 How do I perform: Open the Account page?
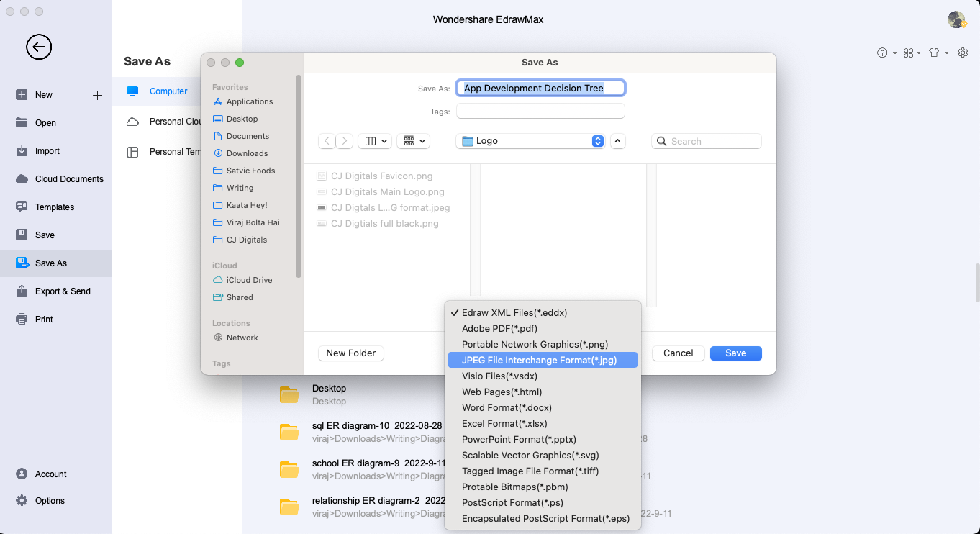tap(50, 474)
